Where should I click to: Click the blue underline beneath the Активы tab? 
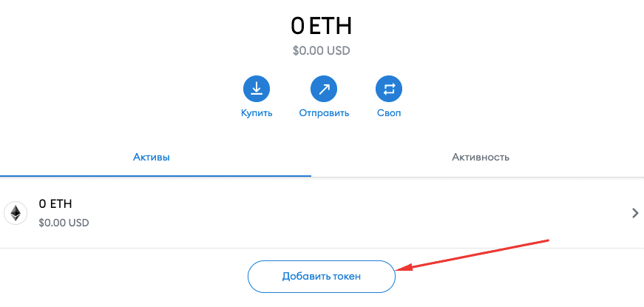tap(155, 176)
